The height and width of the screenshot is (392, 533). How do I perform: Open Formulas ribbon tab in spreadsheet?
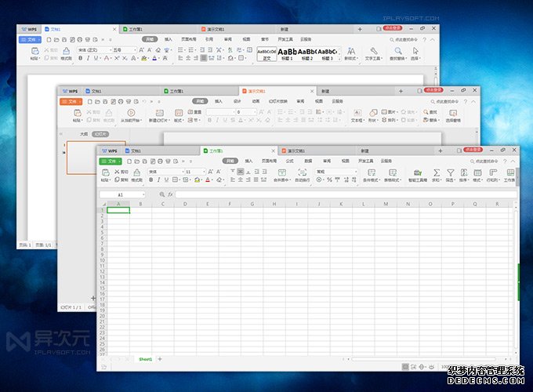[289, 161]
